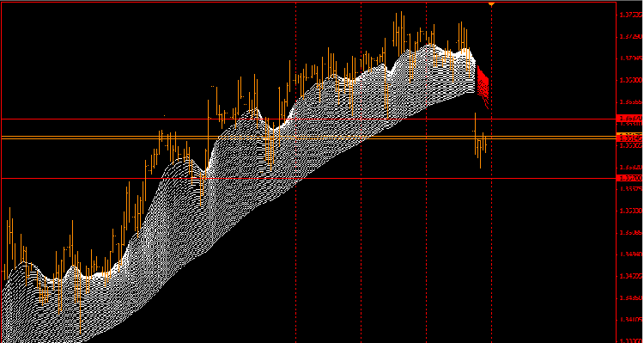The width and height of the screenshot is (644, 343).
Task: Select the lower red horizontal line at 1.35700
Action: tap(309, 178)
